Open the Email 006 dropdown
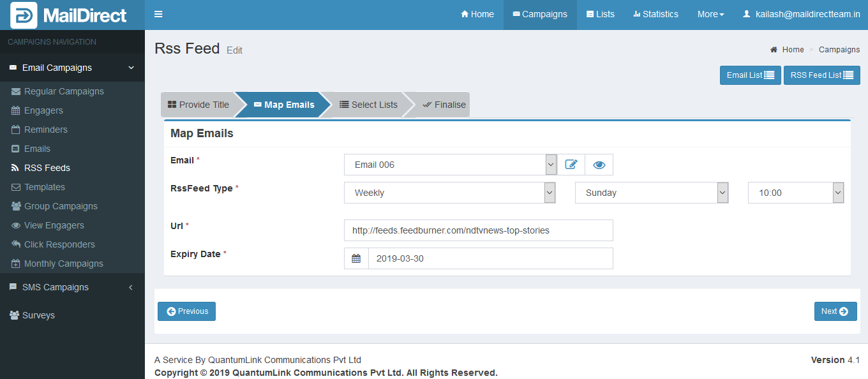 point(450,165)
